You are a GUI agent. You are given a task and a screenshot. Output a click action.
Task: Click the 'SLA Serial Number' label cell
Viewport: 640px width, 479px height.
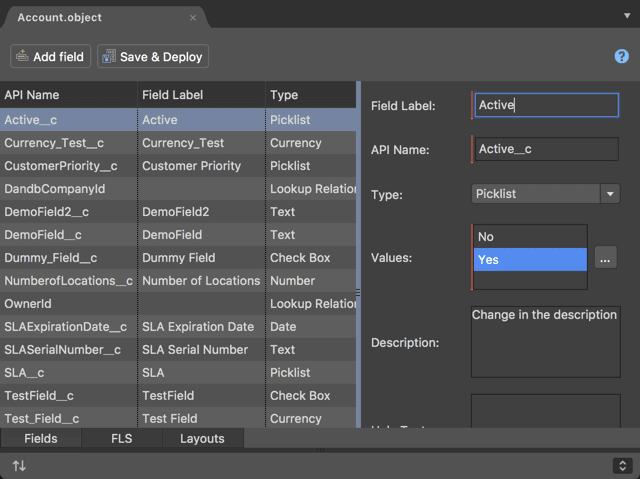point(202,350)
